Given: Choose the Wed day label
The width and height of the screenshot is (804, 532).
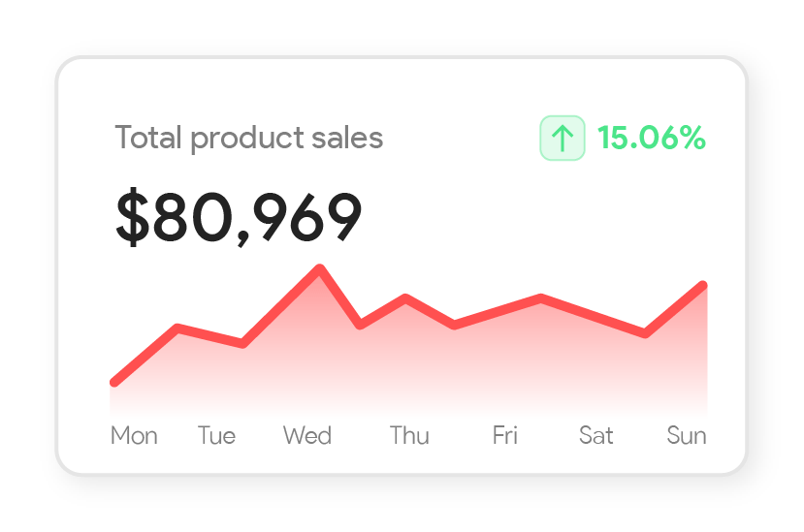Looking at the screenshot, I should tap(307, 436).
